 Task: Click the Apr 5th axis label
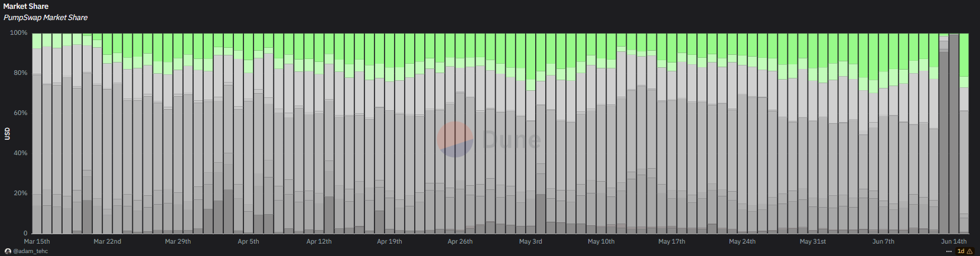tap(248, 241)
